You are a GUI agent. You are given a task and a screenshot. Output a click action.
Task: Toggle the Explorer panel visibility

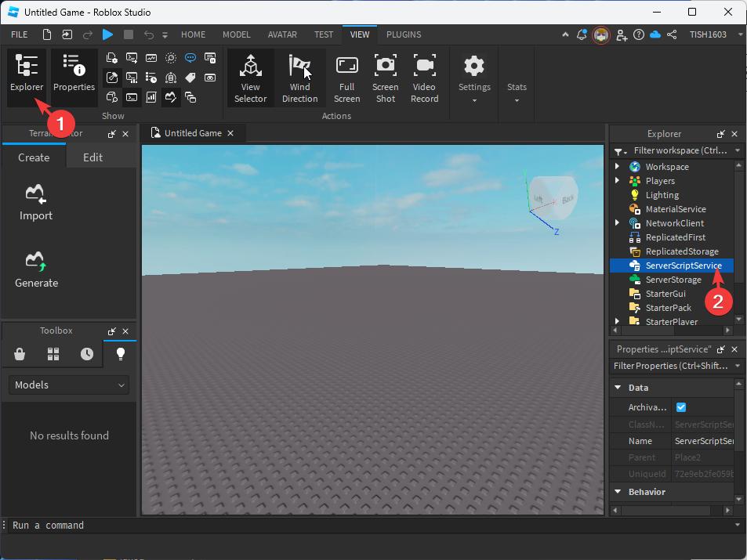click(27, 74)
